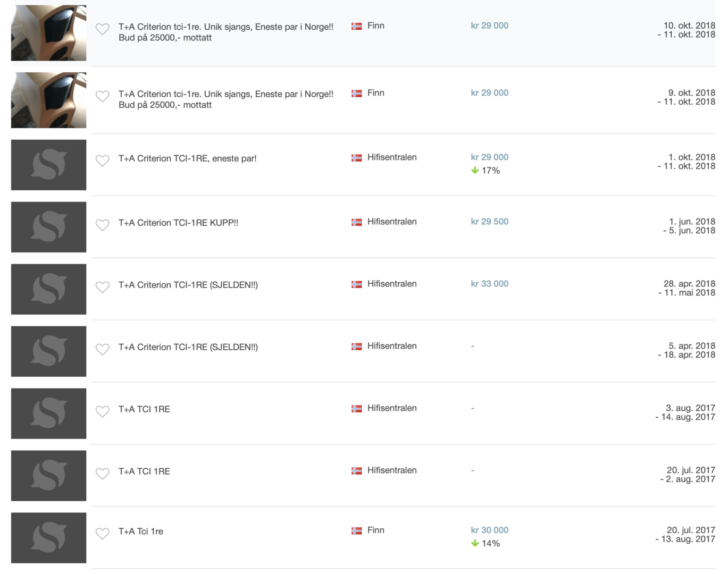Open listing title dated 9. okt. 2018
Viewport: 728px width, 574px height.
226,99
